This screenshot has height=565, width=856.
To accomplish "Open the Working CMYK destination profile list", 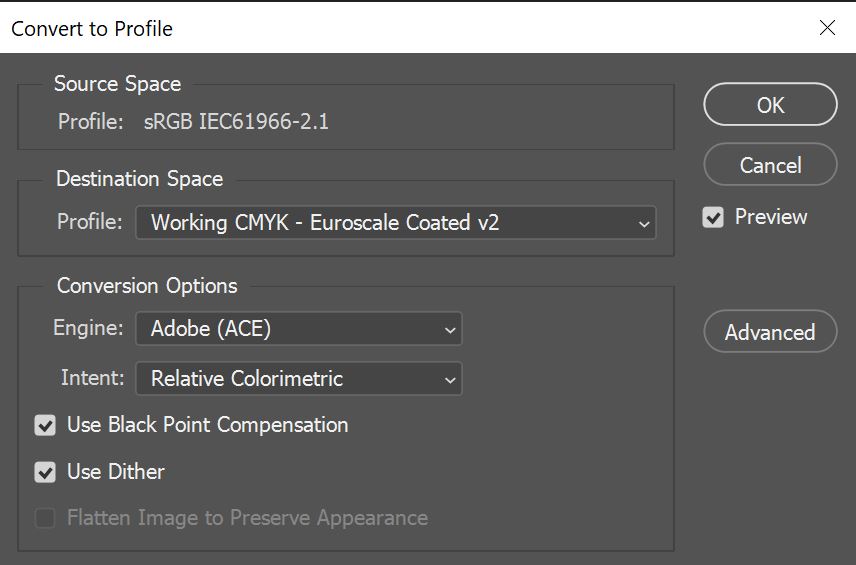I will (x=395, y=223).
